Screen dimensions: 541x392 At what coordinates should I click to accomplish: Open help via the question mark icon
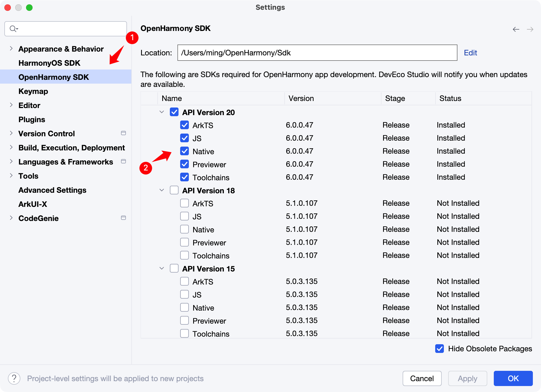point(14,378)
